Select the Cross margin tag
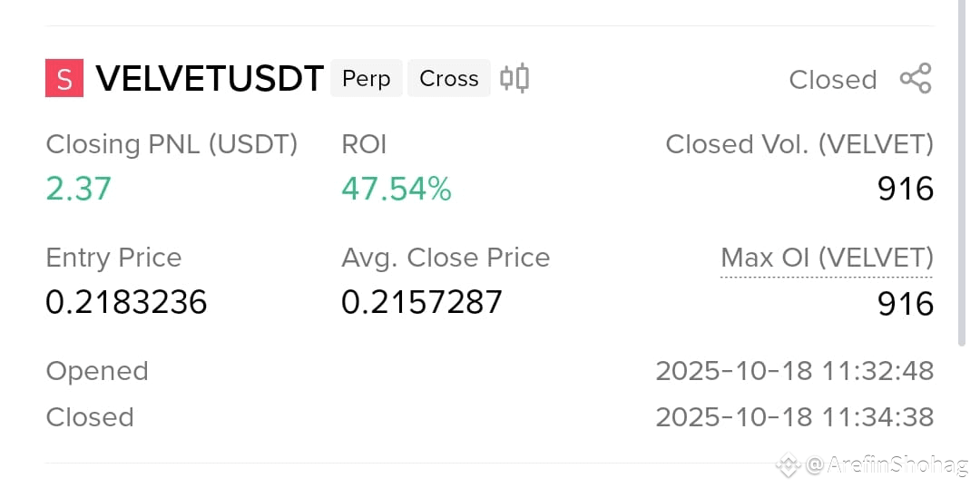The height and width of the screenshot is (488, 980). [449, 78]
